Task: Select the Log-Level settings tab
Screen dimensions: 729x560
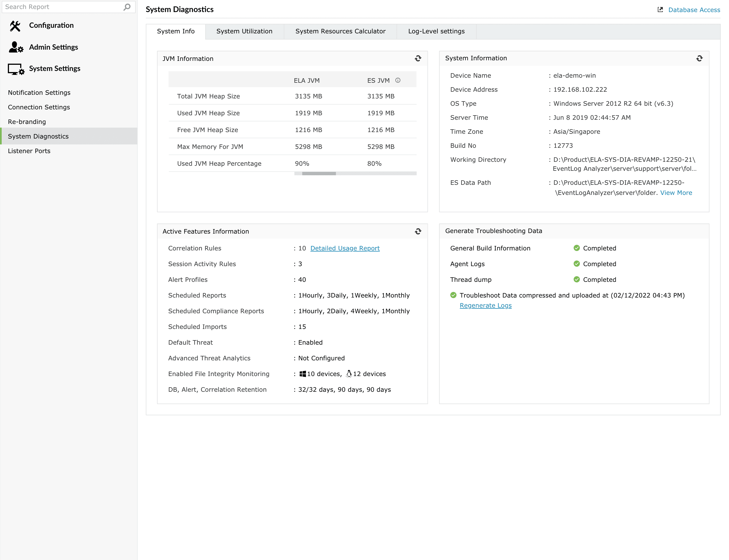Action: tap(436, 31)
